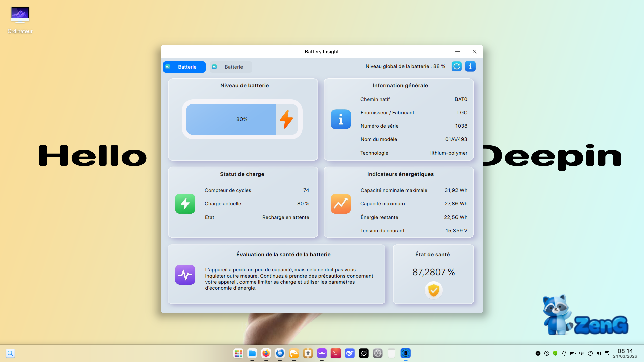Click the Information générale info icon
This screenshot has height=362, width=644.
341,119
